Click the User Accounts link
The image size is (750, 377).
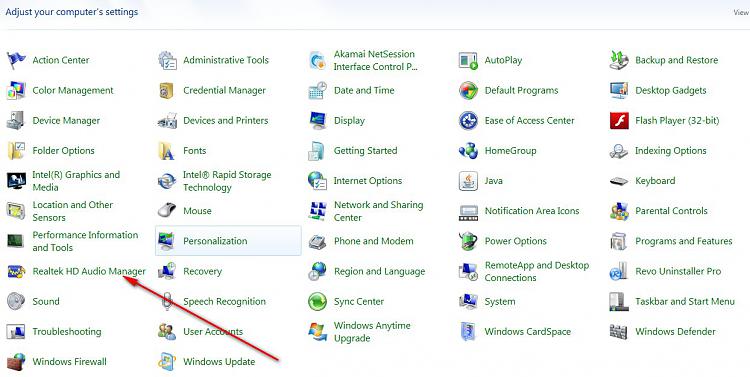click(213, 332)
